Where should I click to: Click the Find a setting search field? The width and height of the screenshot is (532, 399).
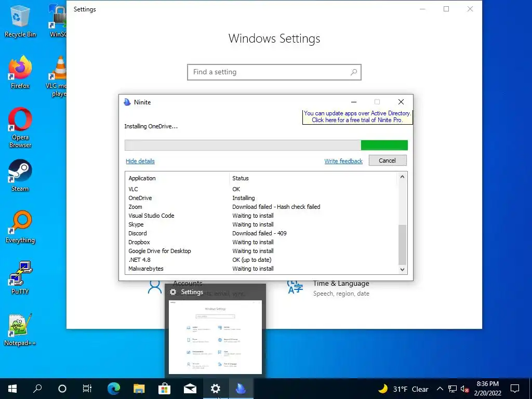point(274,72)
